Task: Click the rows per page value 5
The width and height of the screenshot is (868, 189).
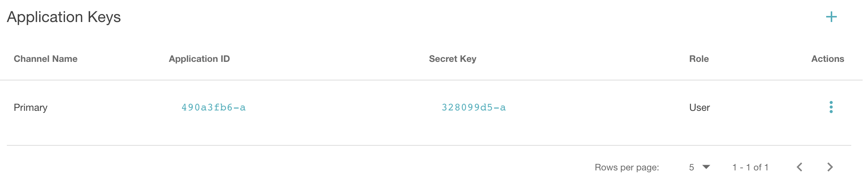Action: (692, 167)
